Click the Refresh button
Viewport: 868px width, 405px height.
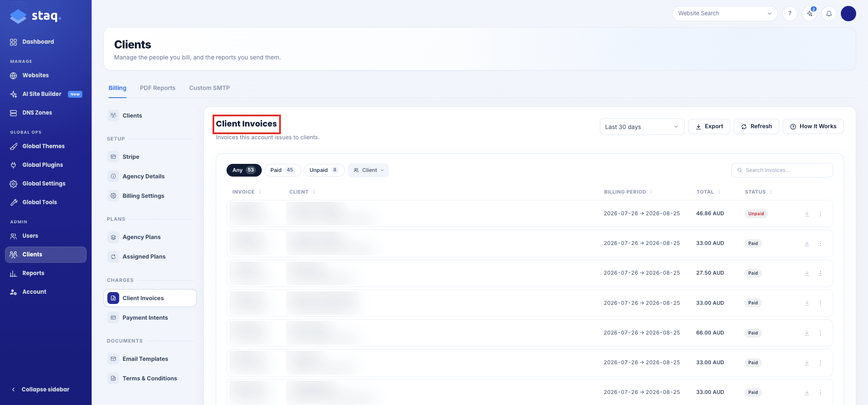756,127
